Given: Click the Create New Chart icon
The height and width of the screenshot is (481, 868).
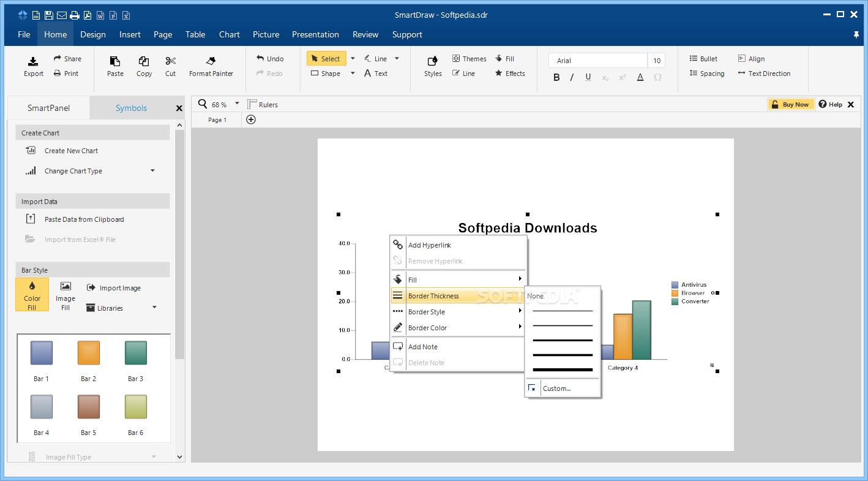Looking at the screenshot, I should click(31, 150).
